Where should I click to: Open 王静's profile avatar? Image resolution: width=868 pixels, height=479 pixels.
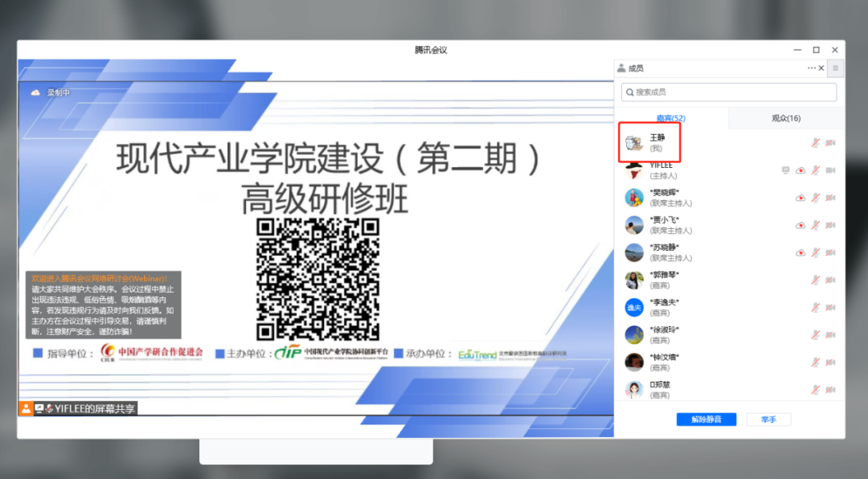(x=634, y=143)
